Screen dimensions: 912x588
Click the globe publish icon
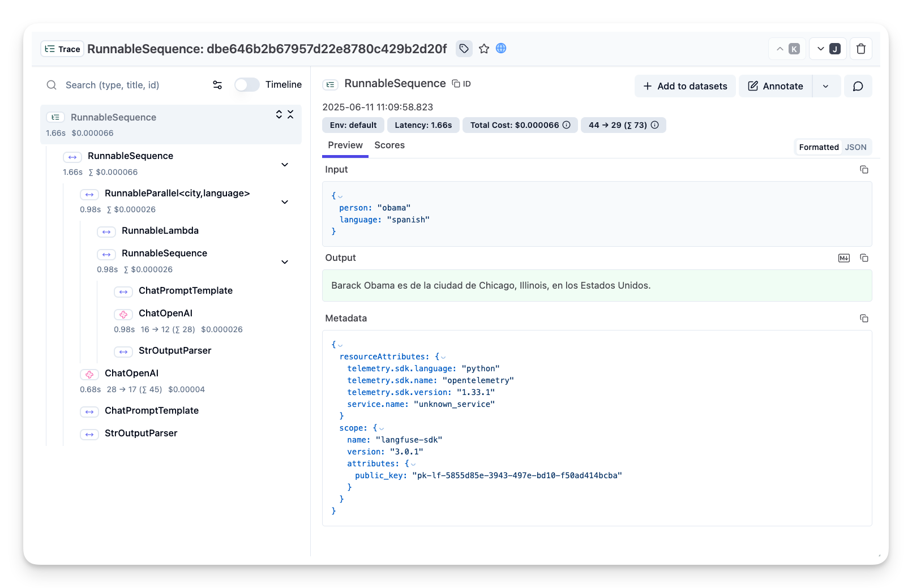(501, 49)
